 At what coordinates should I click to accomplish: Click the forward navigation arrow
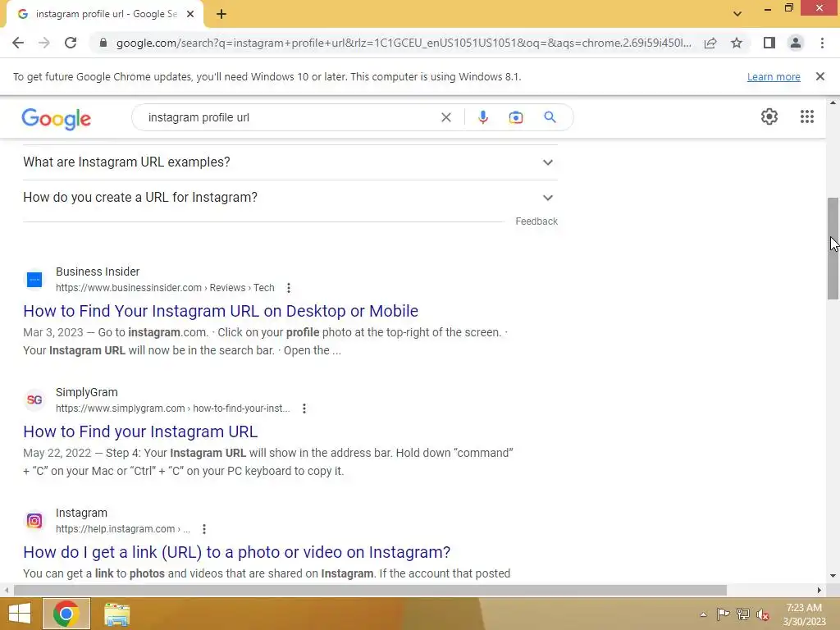(x=44, y=43)
